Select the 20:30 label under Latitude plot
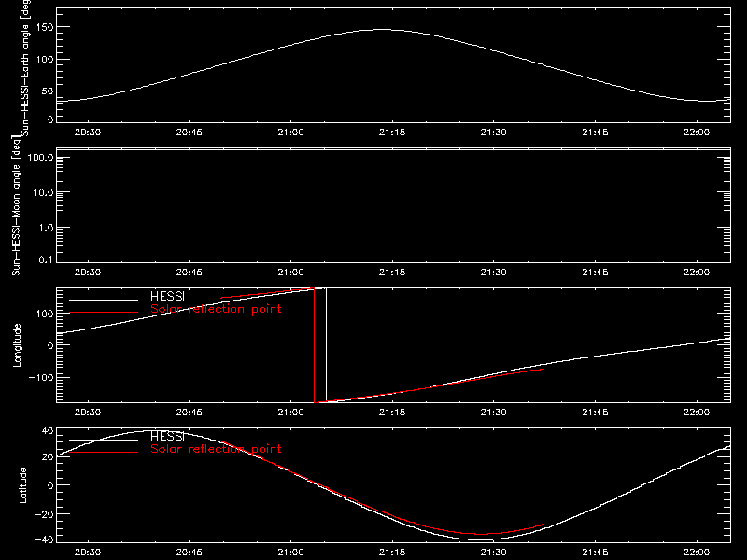The width and height of the screenshot is (747, 560). coord(88,553)
